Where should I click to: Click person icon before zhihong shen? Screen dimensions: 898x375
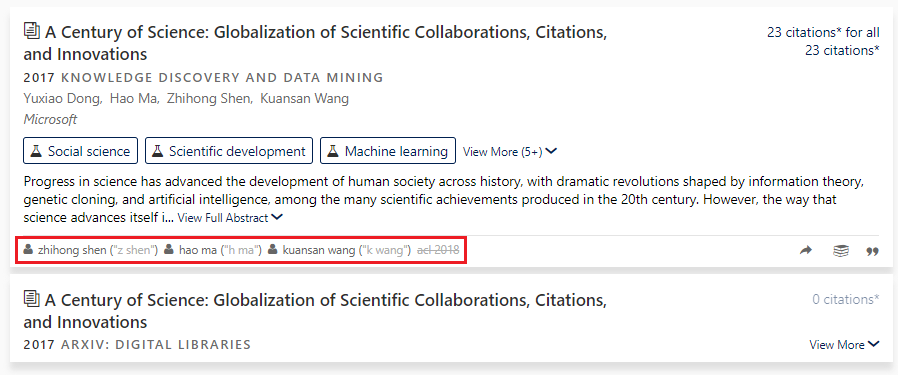coord(28,250)
